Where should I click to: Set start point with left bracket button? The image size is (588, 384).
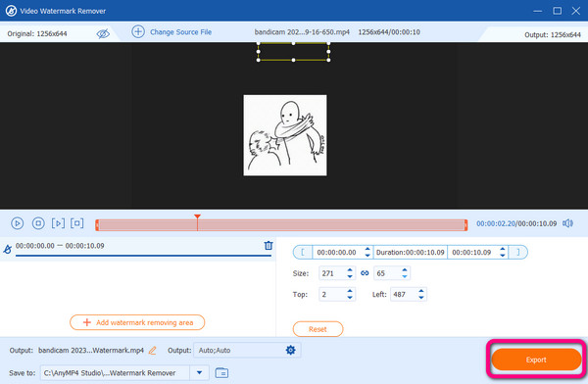click(303, 253)
